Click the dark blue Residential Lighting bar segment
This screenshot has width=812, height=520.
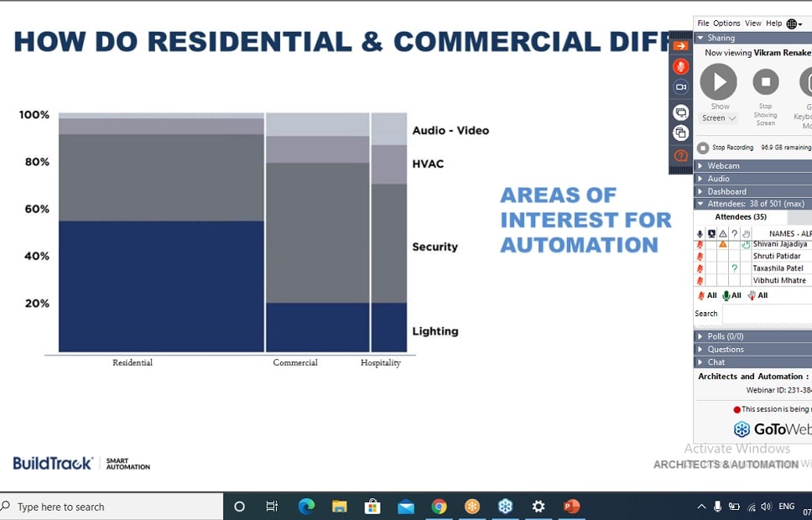click(160, 285)
